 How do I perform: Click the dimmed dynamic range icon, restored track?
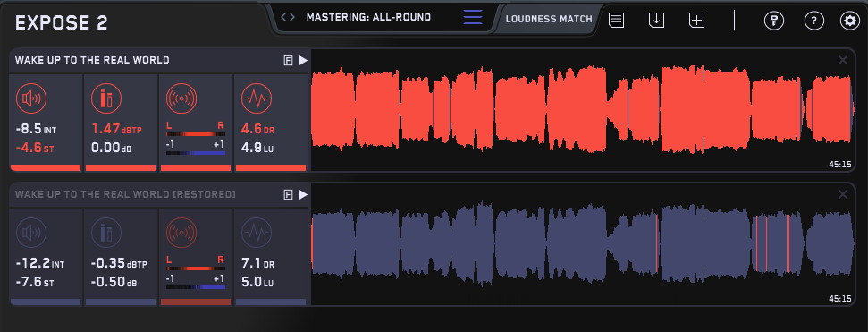click(x=256, y=233)
